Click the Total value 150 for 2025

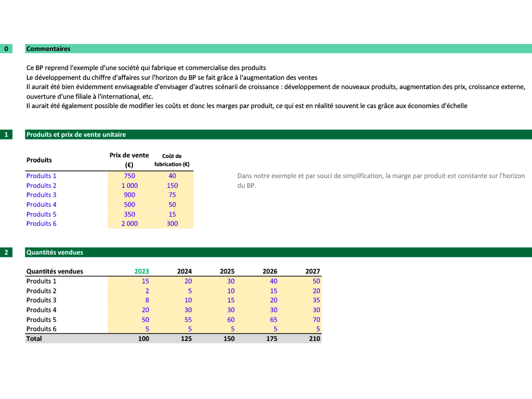(229, 339)
